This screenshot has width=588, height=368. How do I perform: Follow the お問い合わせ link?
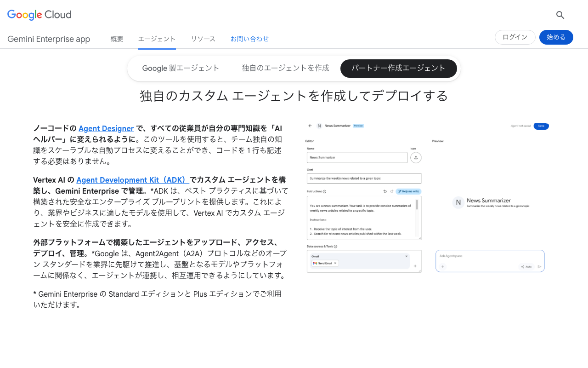point(249,39)
